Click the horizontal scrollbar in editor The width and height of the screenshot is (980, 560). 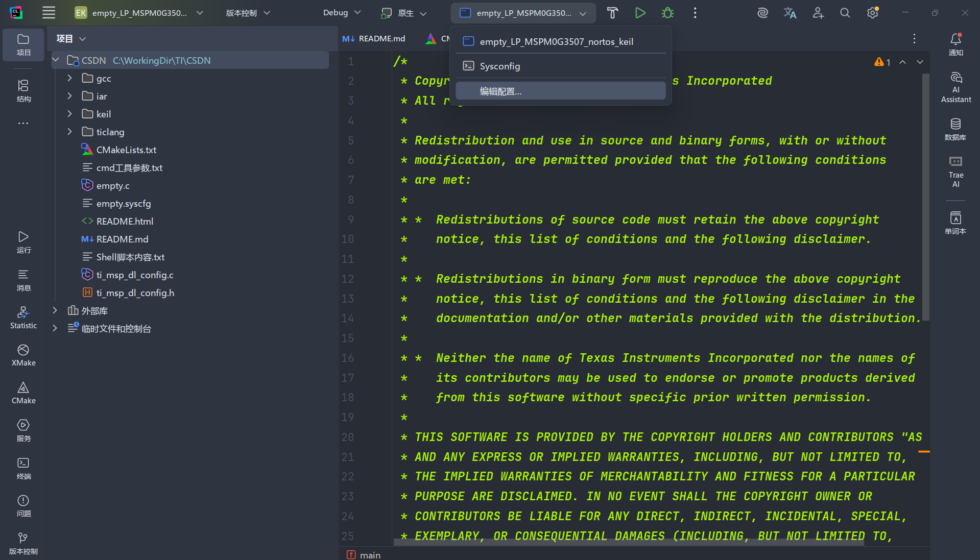click(628, 543)
